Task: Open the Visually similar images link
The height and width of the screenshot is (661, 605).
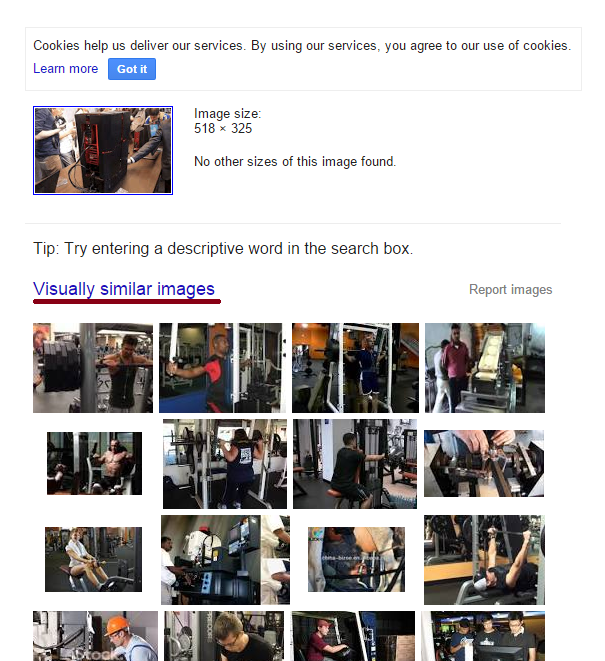Action: (124, 289)
